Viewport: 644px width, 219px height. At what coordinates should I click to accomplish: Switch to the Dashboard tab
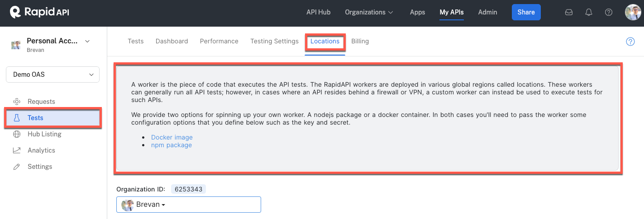click(x=172, y=41)
